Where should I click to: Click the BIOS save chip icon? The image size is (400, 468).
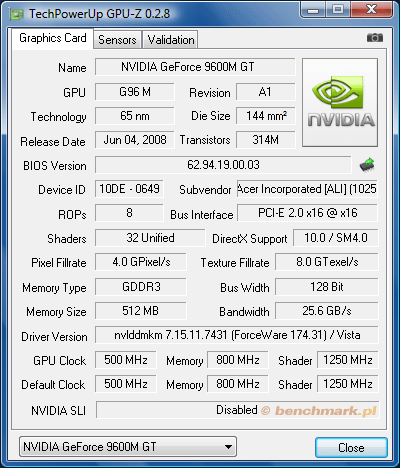coord(367,165)
